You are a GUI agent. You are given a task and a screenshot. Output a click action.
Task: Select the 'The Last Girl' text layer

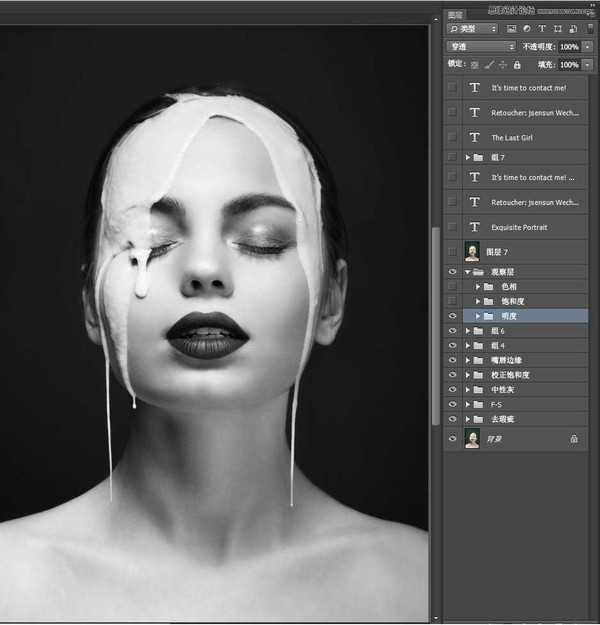(512, 138)
